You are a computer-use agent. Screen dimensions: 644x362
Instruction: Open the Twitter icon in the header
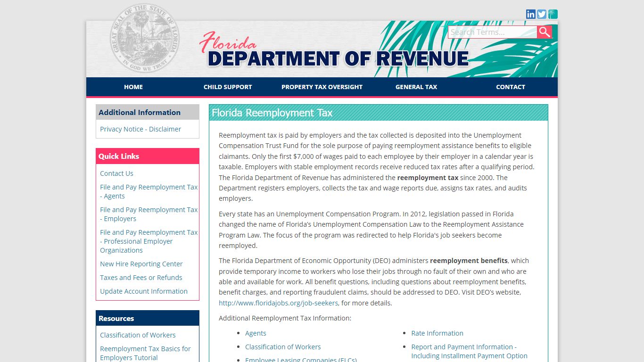542,14
